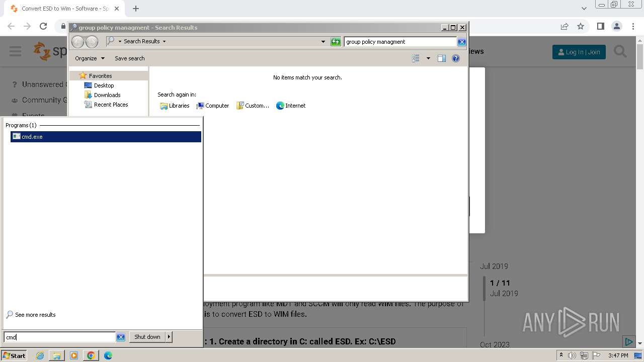
Task: Open Chrome profile avatar
Action: 616,26
